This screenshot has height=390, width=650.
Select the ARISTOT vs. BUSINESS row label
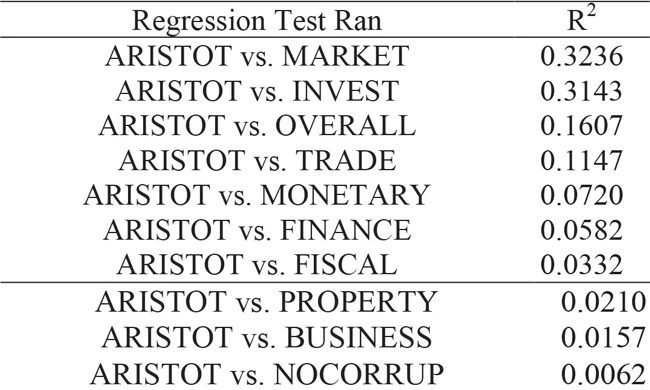coord(267,337)
